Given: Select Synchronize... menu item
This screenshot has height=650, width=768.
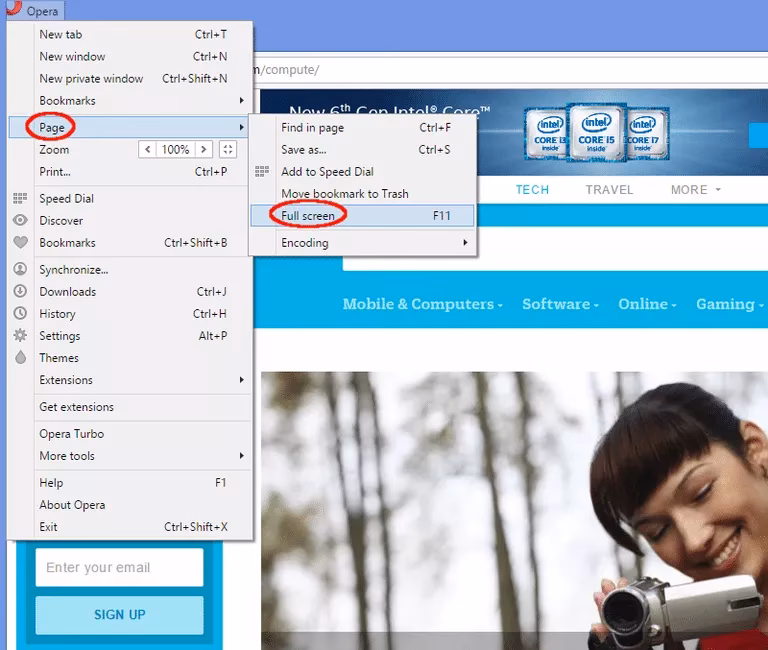Looking at the screenshot, I should click(x=131, y=269).
